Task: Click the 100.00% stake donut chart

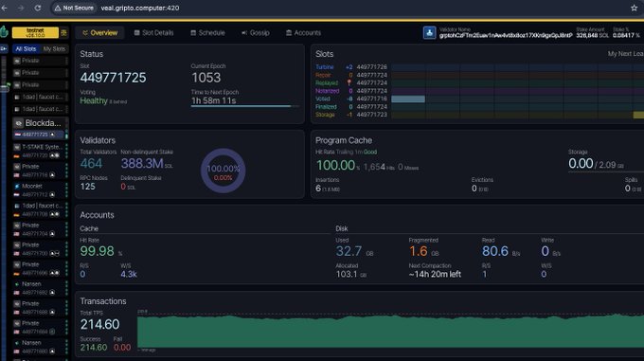Action: point(223,171)
